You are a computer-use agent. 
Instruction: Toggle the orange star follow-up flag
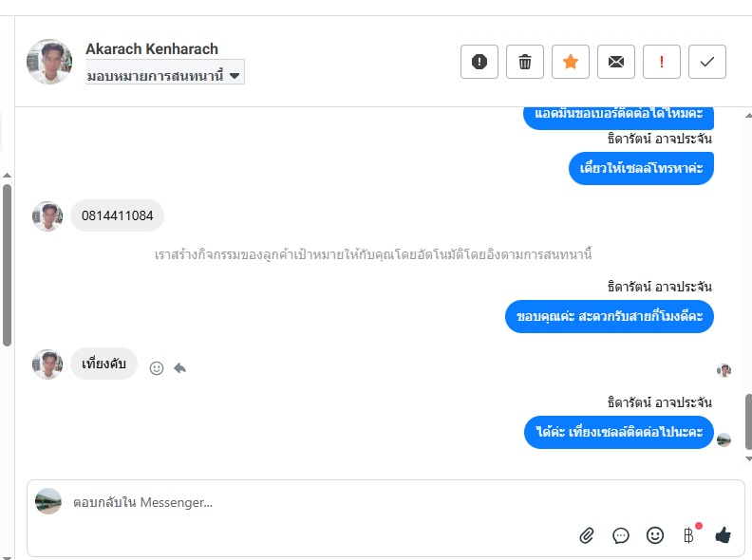571,62
